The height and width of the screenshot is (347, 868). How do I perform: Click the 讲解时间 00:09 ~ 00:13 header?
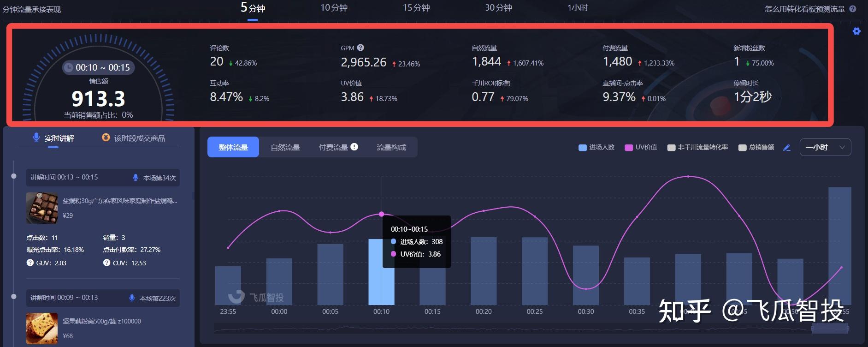pos(103,298)
